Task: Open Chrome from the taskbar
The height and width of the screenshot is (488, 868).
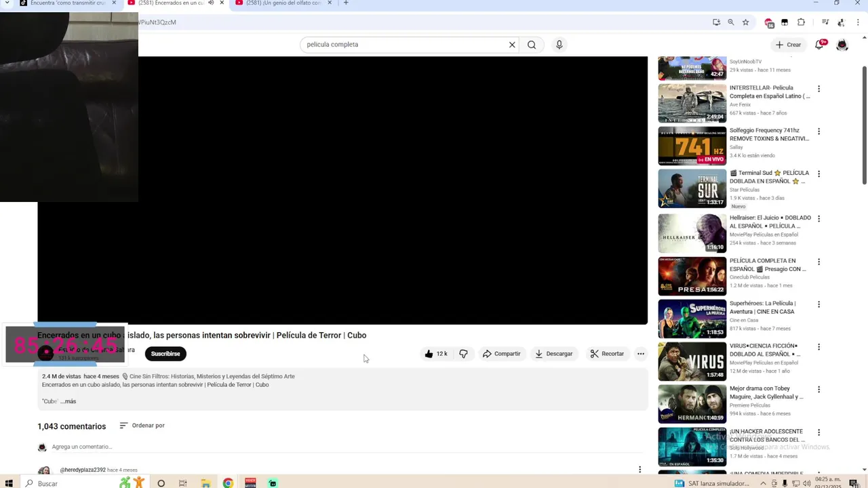Action: coord(228,483)
